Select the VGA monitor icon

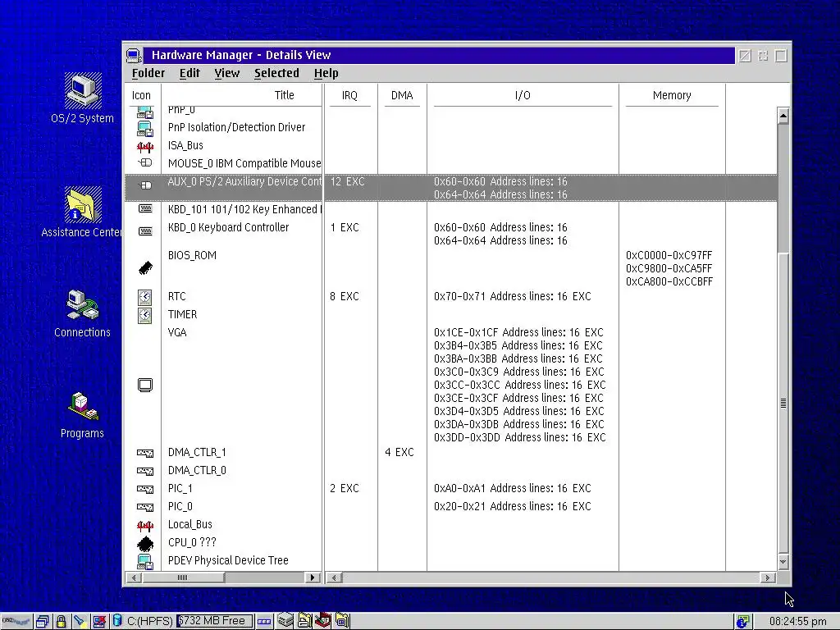point(145,386)
